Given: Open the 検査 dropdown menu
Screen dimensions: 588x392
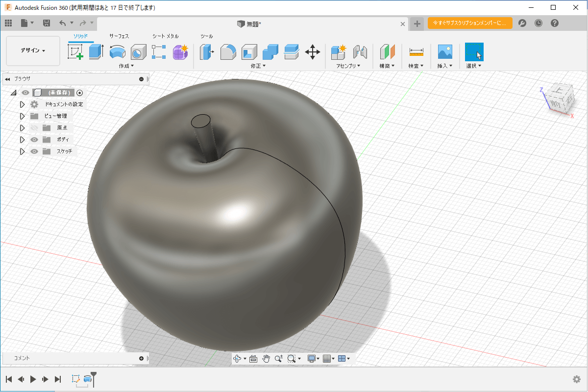Looking at the screenshot, I should point(416,66).
